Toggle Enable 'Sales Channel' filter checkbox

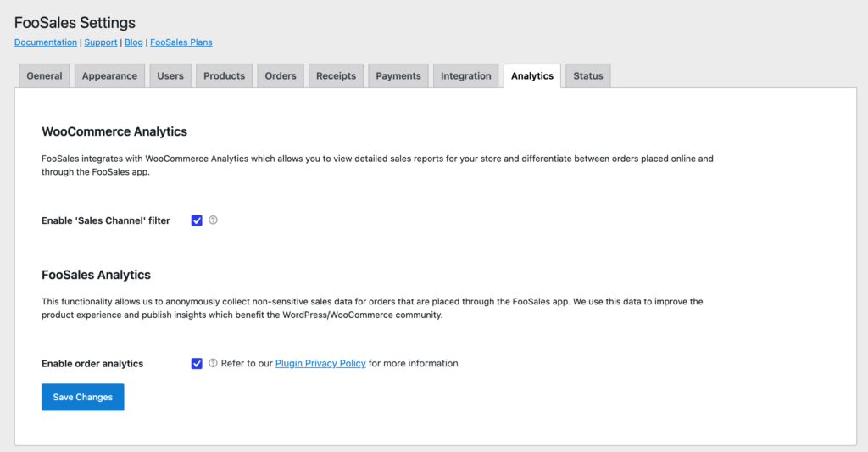(x=197, y=220)
